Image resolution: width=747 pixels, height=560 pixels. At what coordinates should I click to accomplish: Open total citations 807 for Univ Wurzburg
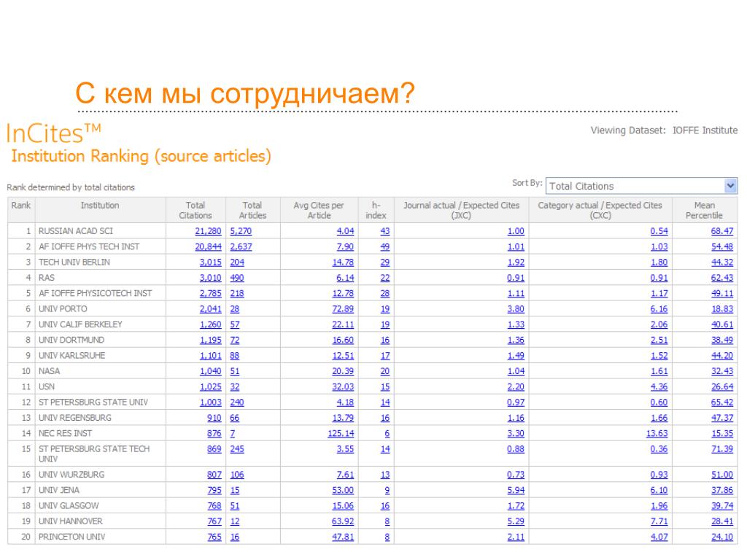point(214,475)
